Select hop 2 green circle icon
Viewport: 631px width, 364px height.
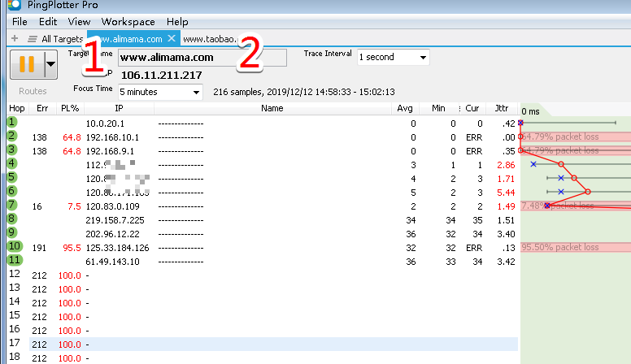(12, 136)
